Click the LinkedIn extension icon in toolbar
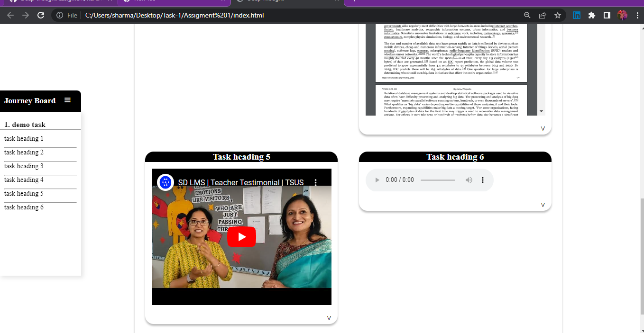The image size is (644, 333). coord(577,15)
